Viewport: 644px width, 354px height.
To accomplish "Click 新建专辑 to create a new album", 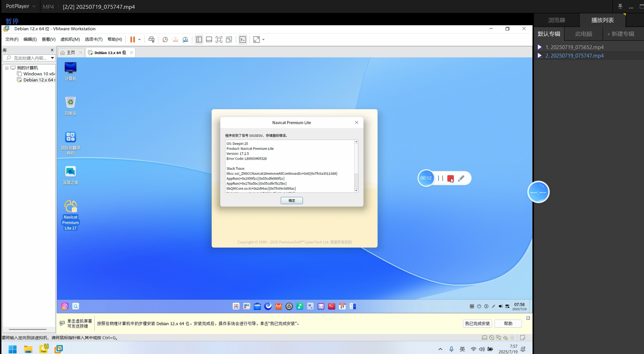I will click(621, 34).
